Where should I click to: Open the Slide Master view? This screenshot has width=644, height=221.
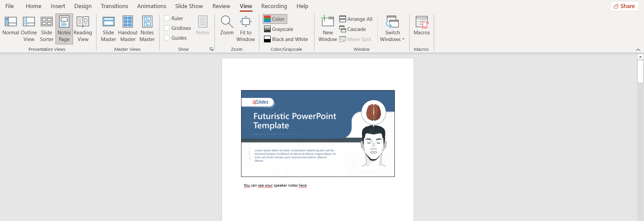tap(108, 29)
